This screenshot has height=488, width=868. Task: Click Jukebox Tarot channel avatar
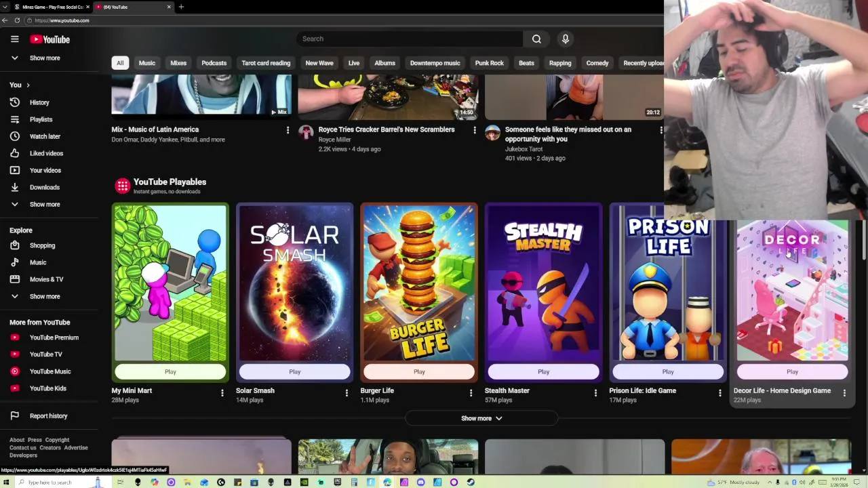click(x=492, y=132)
